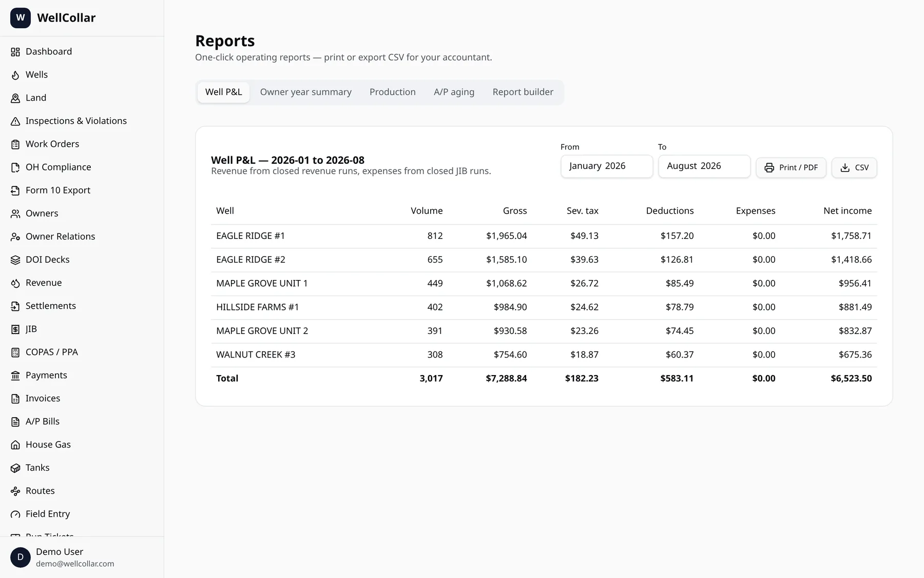Click the Payments bank icon
924x578 pixels.
(15, 376)
